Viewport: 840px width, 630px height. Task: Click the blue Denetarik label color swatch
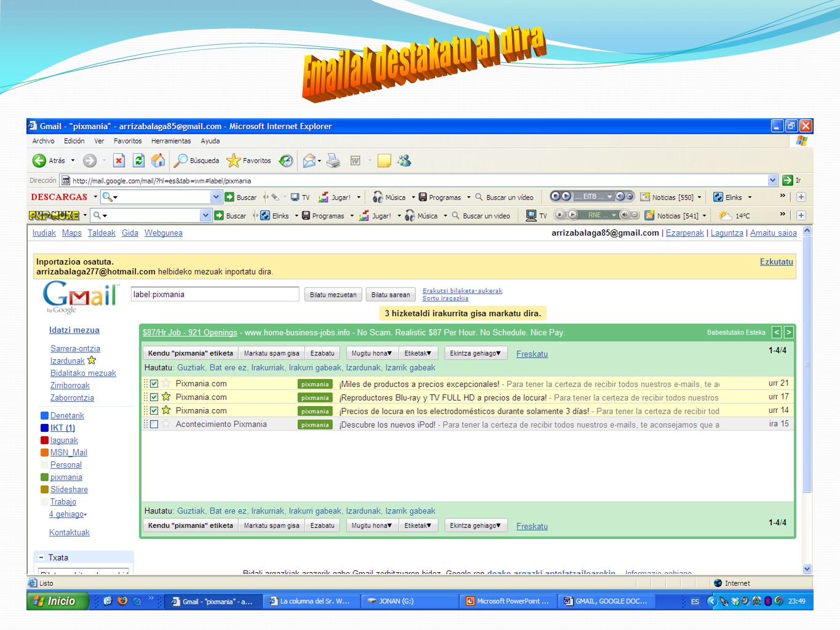pyautogui.click(x=44, y=416)
